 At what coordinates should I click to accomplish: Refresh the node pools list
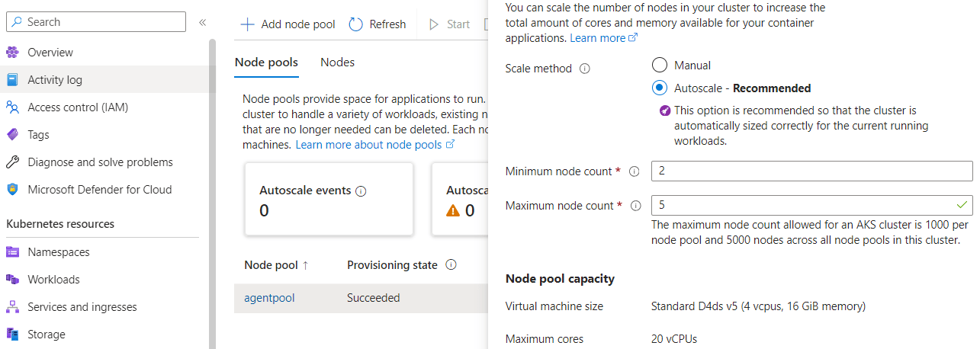378,24
